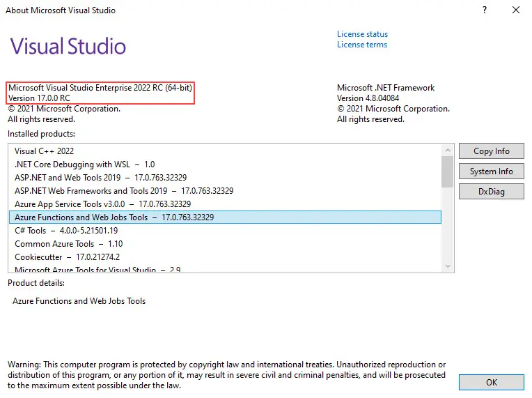Screen dimensions: 532x398
Task: Click the installed products scroll down arrow
Action: (x=448, y=266)
